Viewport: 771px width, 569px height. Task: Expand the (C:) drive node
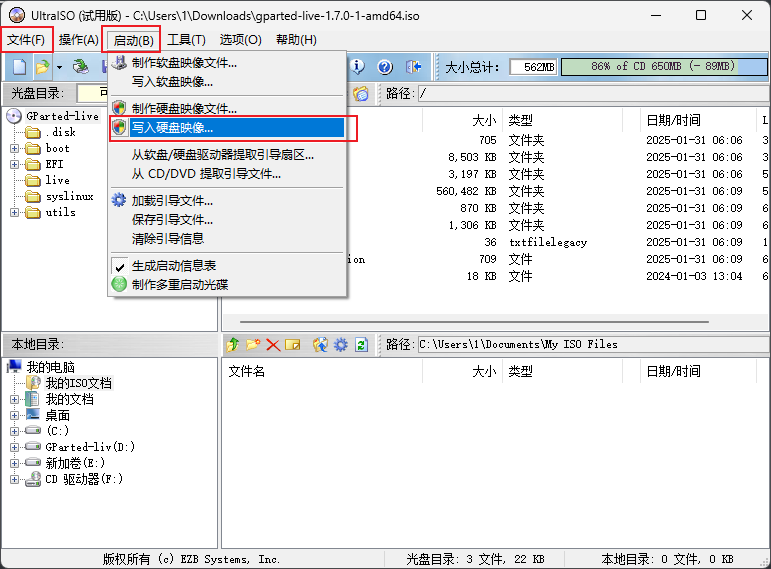pyautogui.click(x=14, y=431)
